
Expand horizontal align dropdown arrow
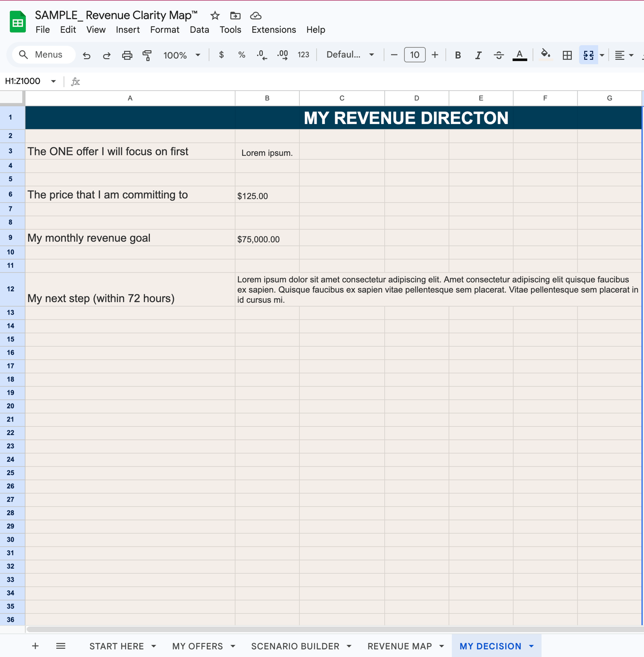pos(631,55)
